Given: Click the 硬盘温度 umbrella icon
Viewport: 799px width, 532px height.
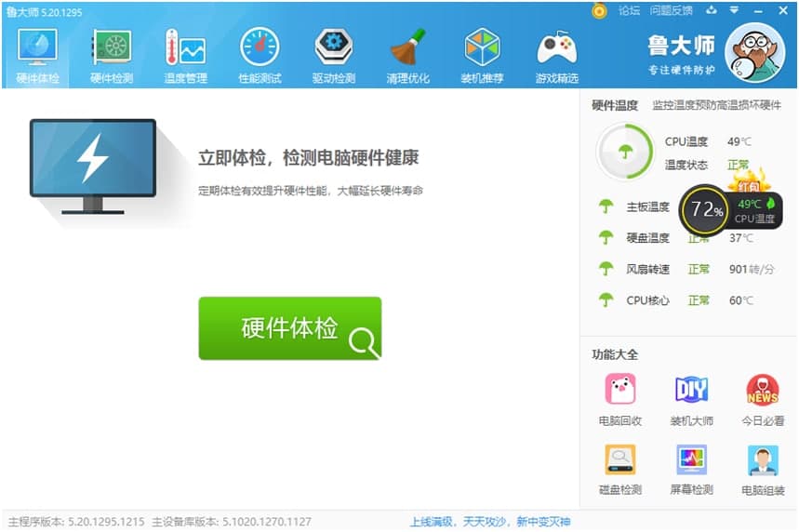Looking at the screenshot, I should point(606,237).
